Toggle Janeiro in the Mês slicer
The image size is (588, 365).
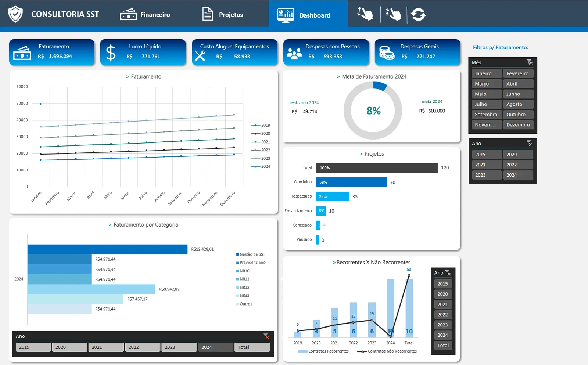point(487,73)
